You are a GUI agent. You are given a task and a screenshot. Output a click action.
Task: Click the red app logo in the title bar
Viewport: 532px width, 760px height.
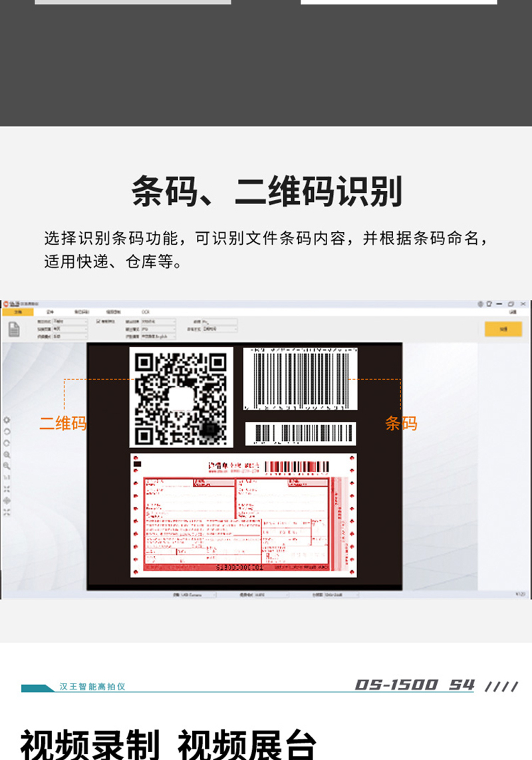coord(6,304)
